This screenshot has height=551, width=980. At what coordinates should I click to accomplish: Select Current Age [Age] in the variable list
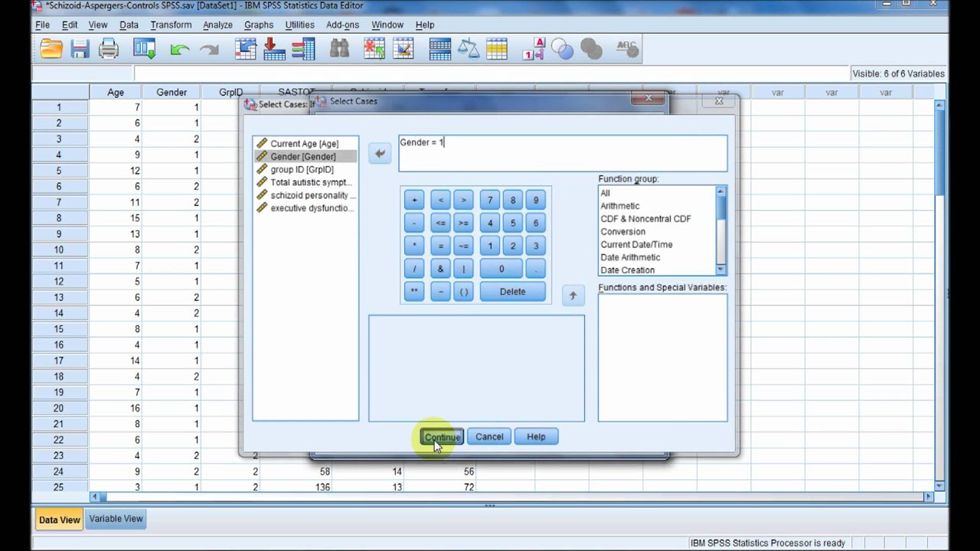(305, 144)
